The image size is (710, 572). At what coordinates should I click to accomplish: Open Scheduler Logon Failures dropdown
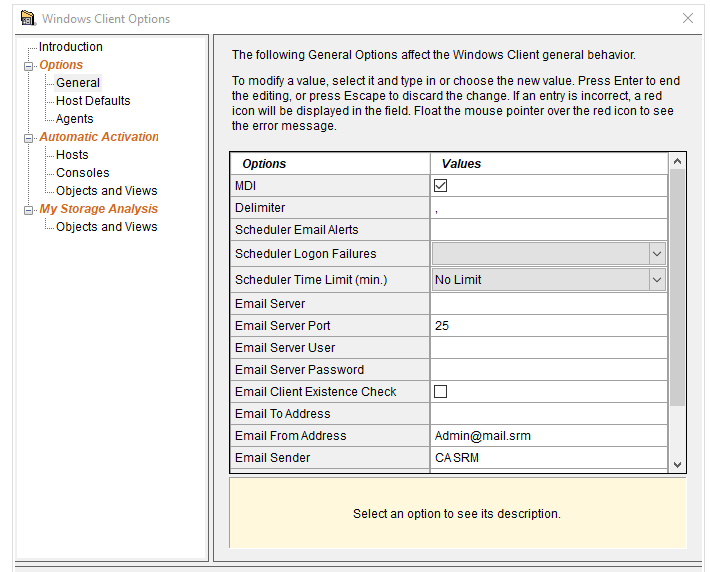[657, 254]
